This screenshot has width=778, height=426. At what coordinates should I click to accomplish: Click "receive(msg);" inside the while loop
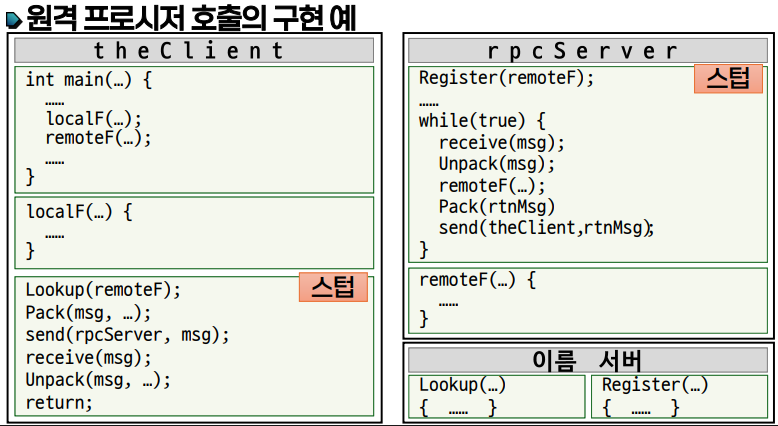[x=502, y=143]
